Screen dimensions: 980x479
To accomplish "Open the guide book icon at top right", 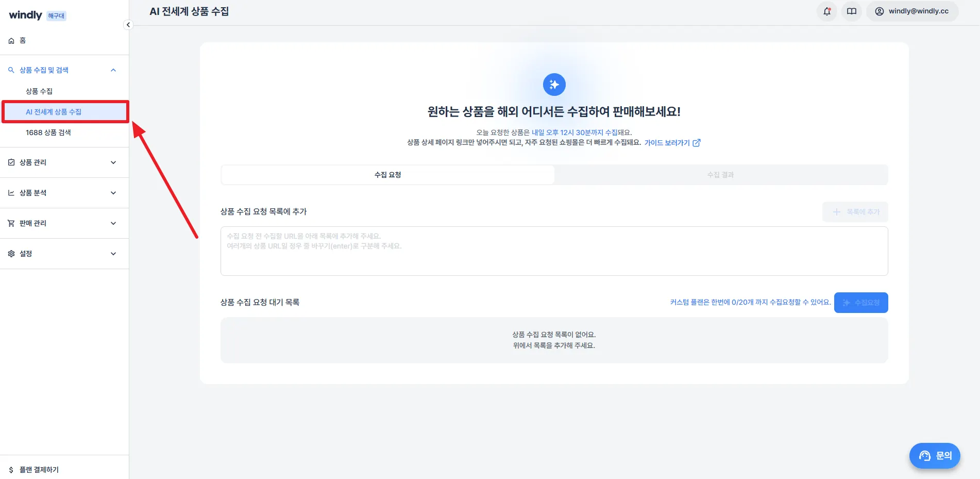I will tap(851, 11).
